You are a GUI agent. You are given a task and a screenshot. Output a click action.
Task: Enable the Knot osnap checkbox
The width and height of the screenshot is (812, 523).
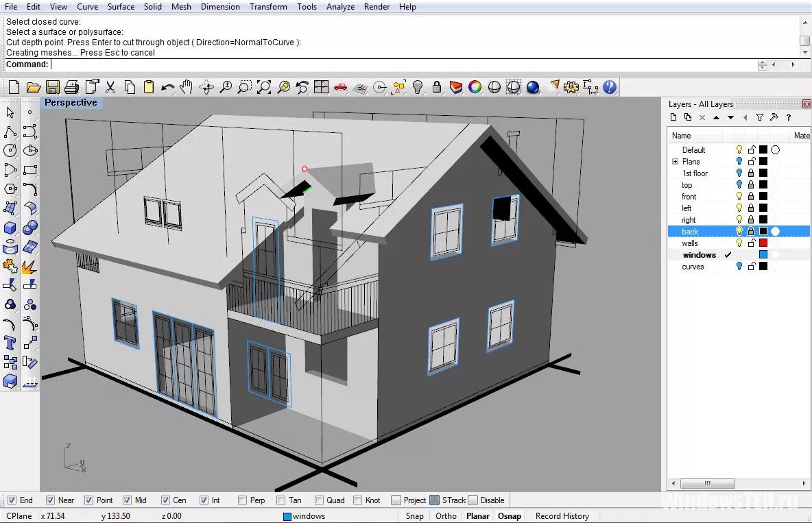click(x=357, y=500)
